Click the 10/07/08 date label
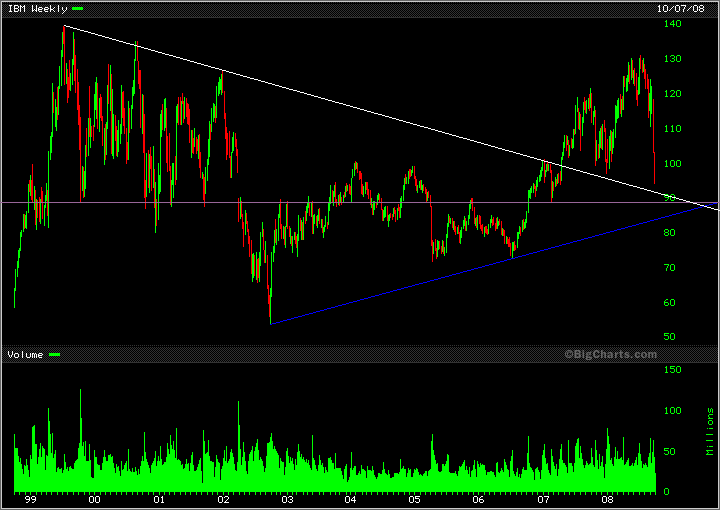720x510 pixels. click(x=681, y=9)
